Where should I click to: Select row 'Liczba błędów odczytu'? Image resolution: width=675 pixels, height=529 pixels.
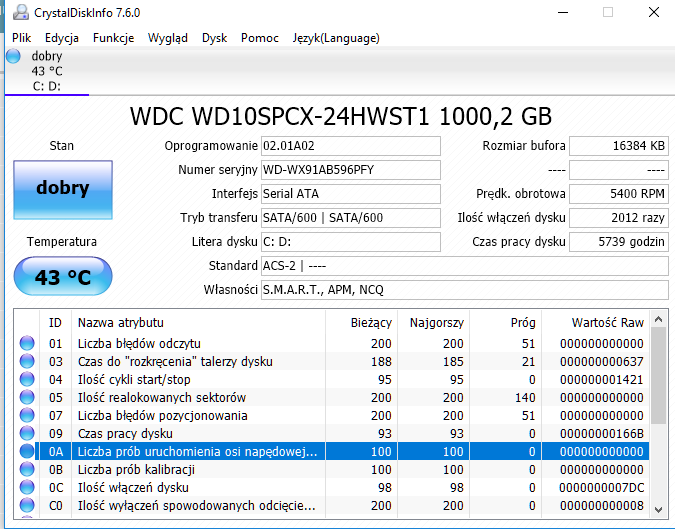(x=331, y=343)
